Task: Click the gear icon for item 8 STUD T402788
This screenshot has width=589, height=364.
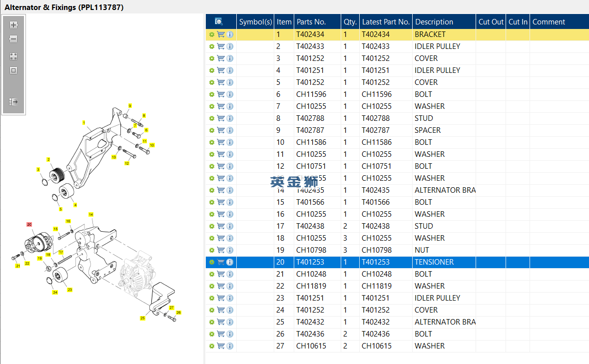Action: (x=212, y=118)
